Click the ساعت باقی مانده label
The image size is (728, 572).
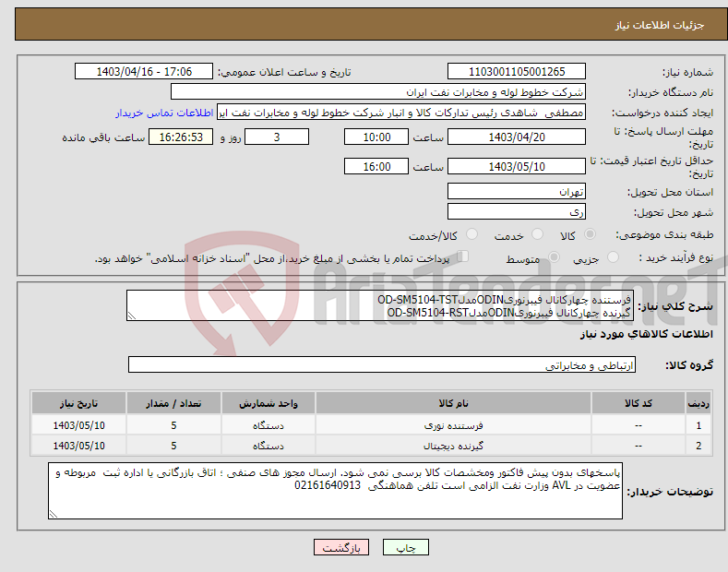[x=103, y=137]
